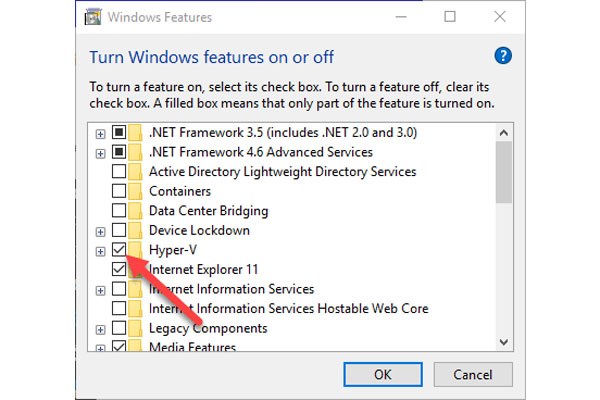The height and width of the screenshot is (400, 600).
Task: Select the Internet Information Services Hostable Web Core item
Action: tap(289, 309)
